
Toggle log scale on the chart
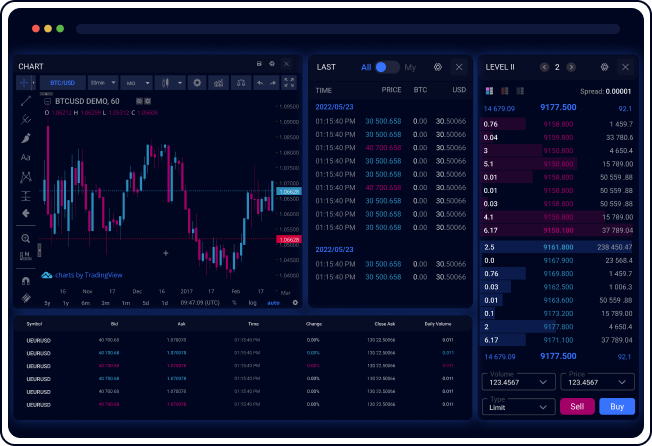click(252, 302)
